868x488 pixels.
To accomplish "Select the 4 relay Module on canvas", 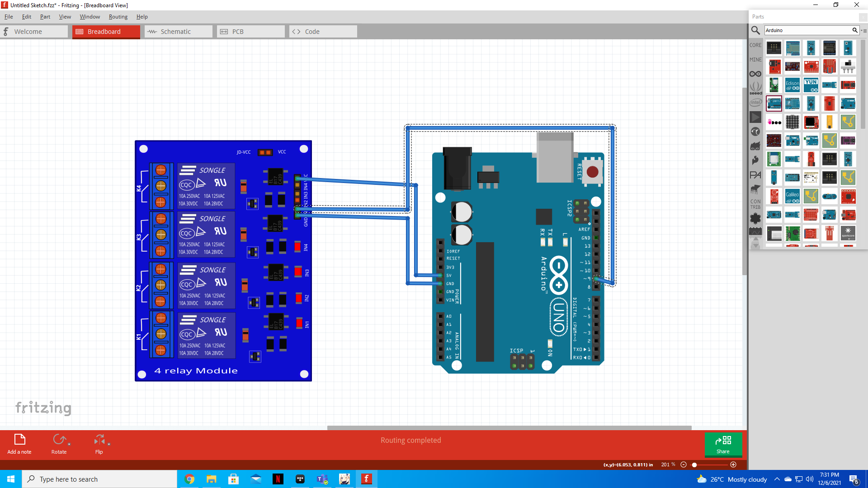I will click(223, 261).
